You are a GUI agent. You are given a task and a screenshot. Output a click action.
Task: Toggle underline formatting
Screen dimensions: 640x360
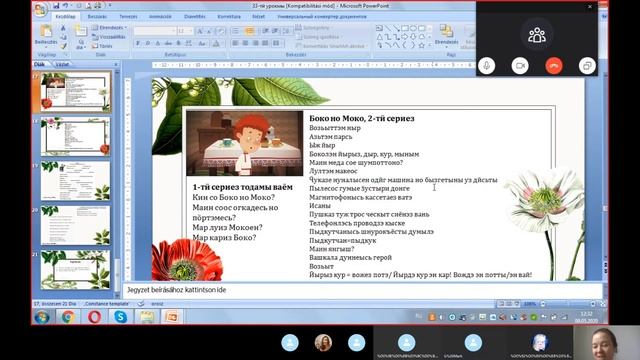(x=158, y=43)
